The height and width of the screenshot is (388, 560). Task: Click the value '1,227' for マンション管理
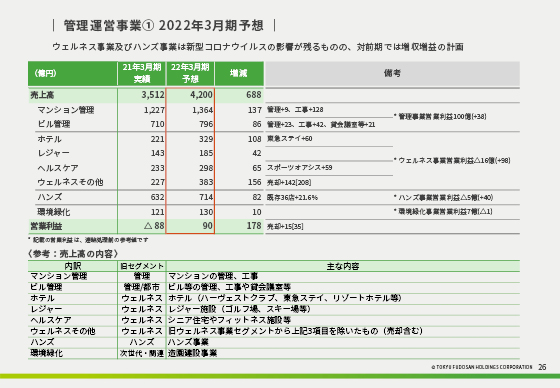point(154,110)
